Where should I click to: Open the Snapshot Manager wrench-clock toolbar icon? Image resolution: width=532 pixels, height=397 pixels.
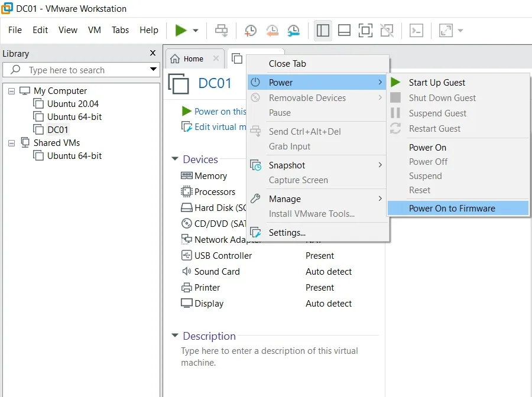293,31
